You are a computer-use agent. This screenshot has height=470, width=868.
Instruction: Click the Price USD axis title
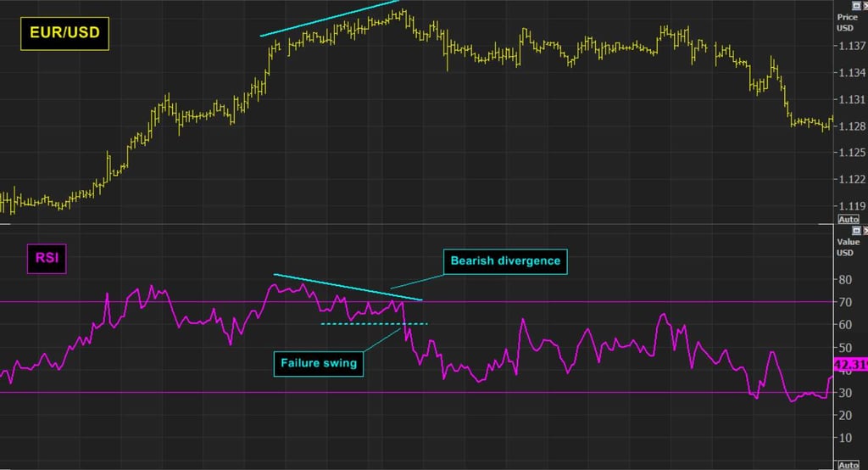[847, 22]
